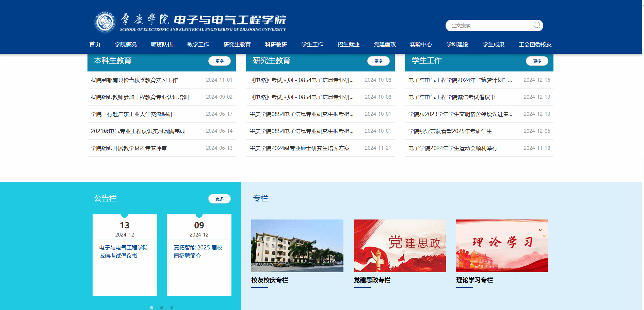Click 更多 next to 公告栏
Image resolution: width=644 pixels, height=310 pixels.
(219, 199)
